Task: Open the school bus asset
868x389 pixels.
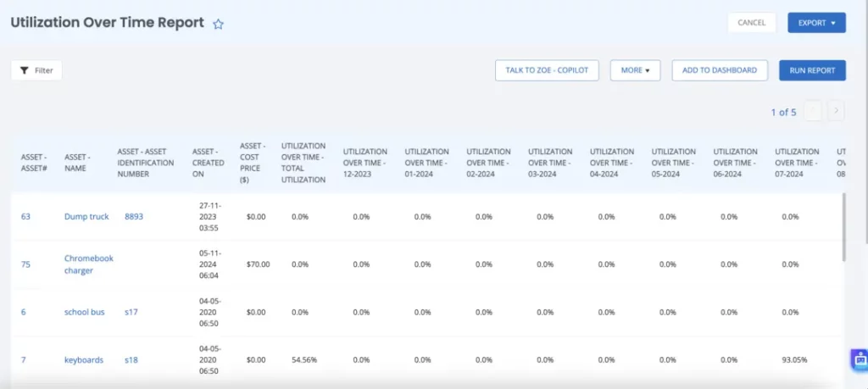Action: coord(84,312)
